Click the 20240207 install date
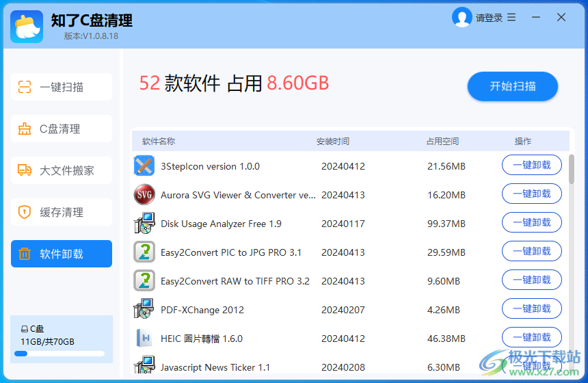The image size is (588, 383). click(343, 310)
